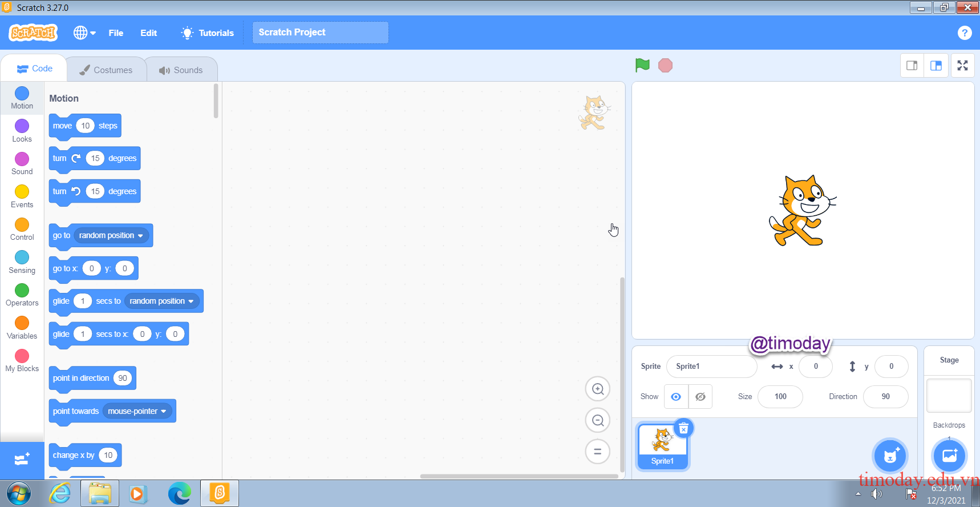Select the Stage backdrop thumbnail

[x=949, y=396]
